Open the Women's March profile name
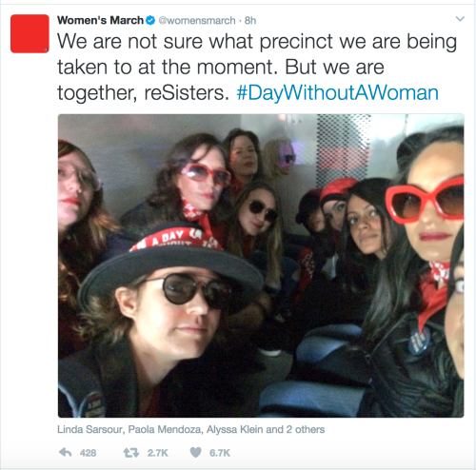Screen dimensions: 476x470 click(100, 20)
